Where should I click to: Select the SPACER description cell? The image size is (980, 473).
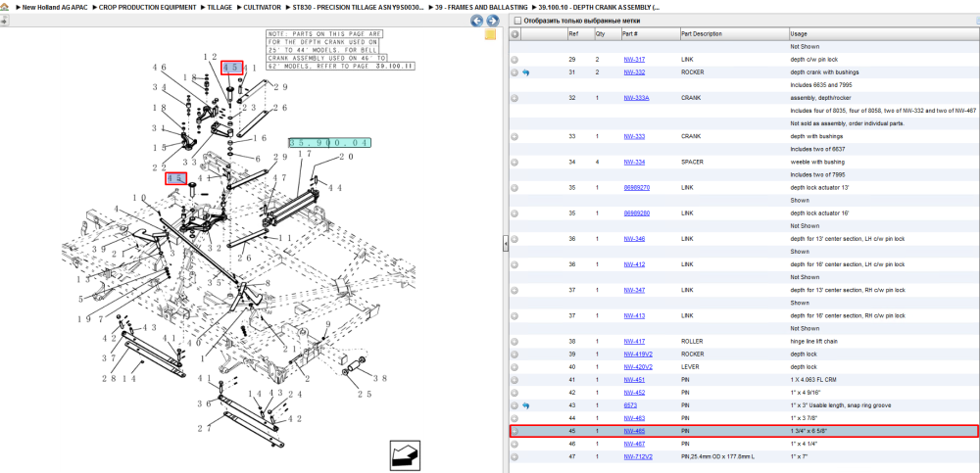(x=691, y=162)
